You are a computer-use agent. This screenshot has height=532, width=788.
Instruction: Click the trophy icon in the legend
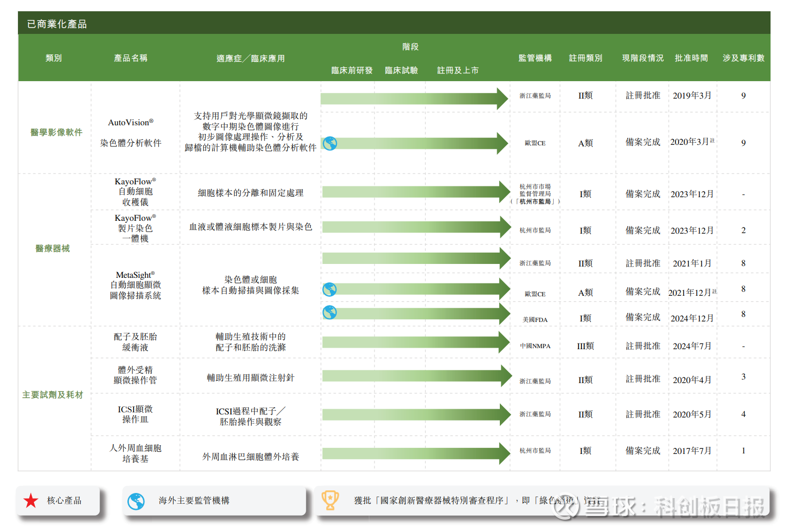point(330,500)
